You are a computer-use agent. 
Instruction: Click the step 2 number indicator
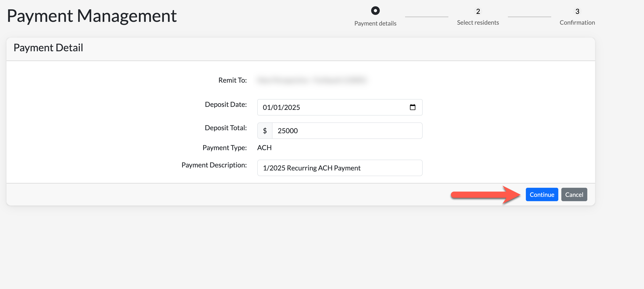point(478,11)
